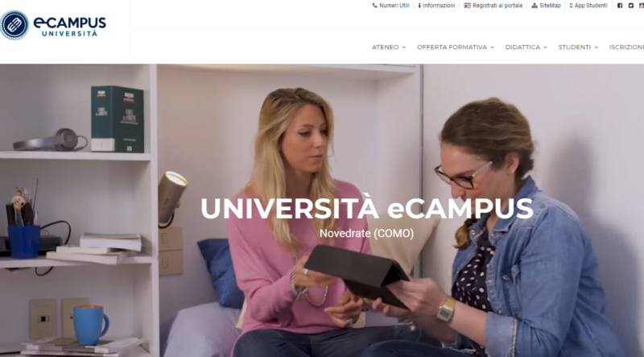This screenshot has height=357, width=644.
Task: Open the Twitter social icon
Action: point(631,6)
